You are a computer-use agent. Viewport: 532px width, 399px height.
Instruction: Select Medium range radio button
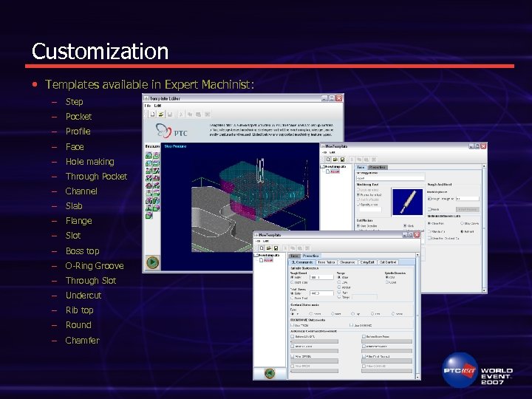tap(339, 287)
